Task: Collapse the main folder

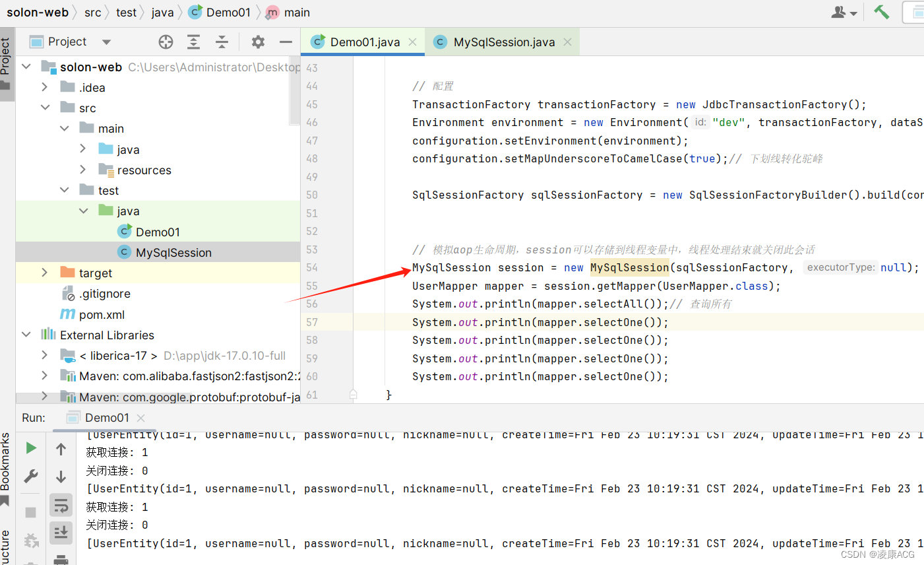Action: coord(64,128)
